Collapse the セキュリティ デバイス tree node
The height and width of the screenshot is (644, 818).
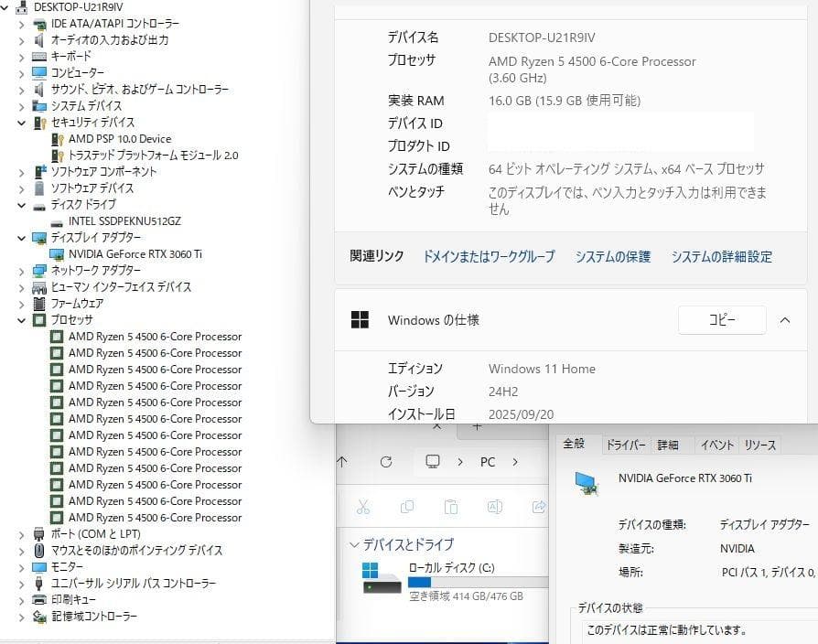pyautogui.click(x=23, y=122)
